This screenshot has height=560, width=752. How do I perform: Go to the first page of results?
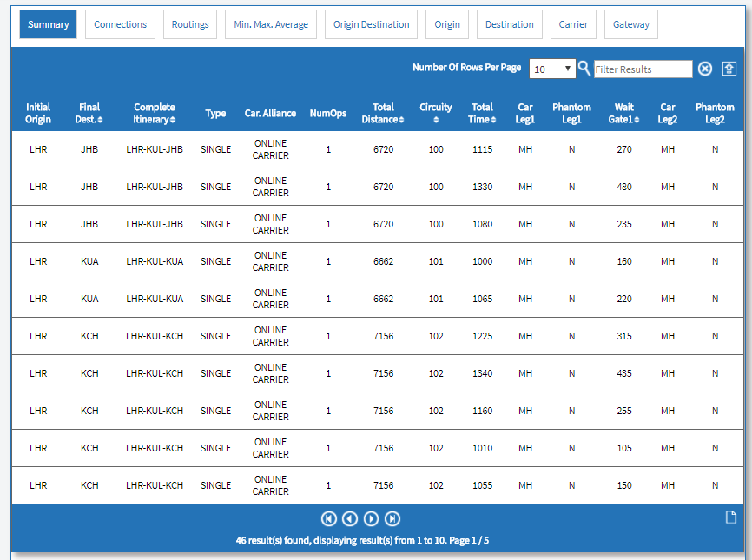329,519
